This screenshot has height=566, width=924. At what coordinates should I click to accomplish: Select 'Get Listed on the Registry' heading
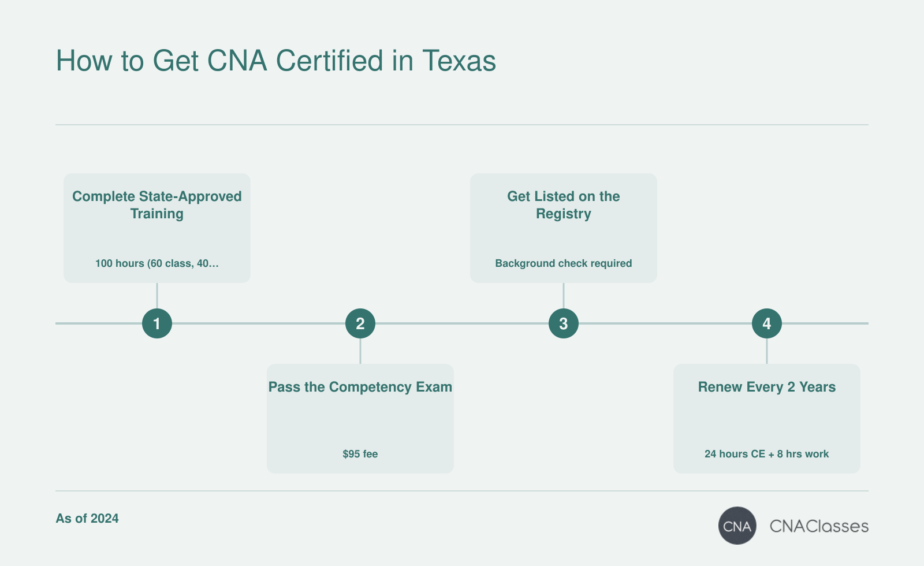pyautogui.click(x=564, y=205)
